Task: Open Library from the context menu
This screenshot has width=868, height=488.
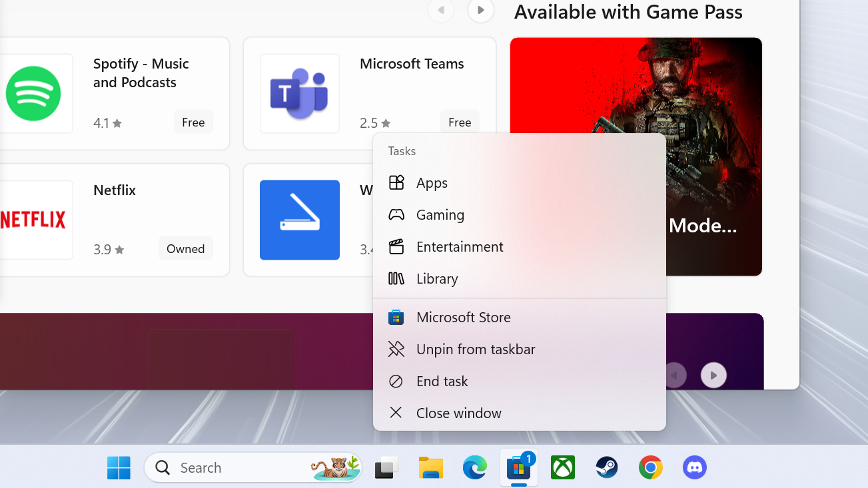Action: pos(436,278)
